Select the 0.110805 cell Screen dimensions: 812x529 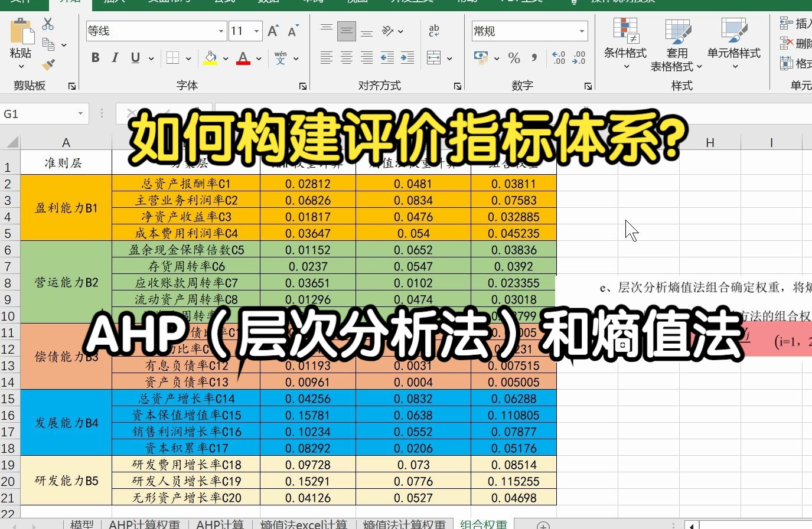[x=514, y=415]
